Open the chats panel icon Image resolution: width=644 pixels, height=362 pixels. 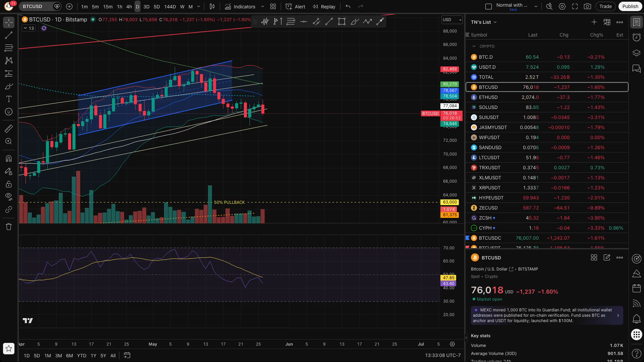click(636, 69)
